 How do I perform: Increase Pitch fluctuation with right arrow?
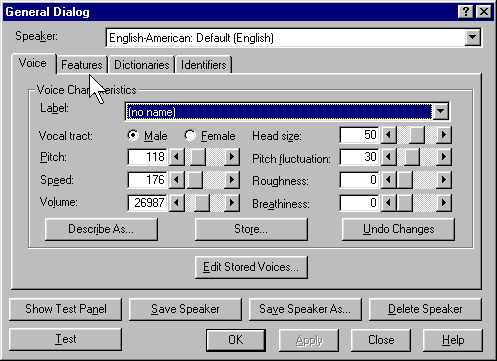tap(444, 157)
